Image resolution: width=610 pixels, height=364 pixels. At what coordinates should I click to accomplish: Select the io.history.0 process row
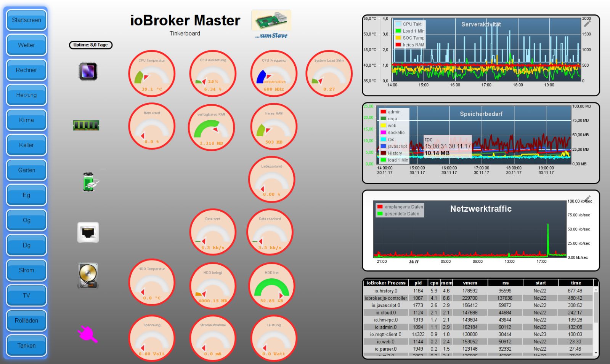pos(478,291)
